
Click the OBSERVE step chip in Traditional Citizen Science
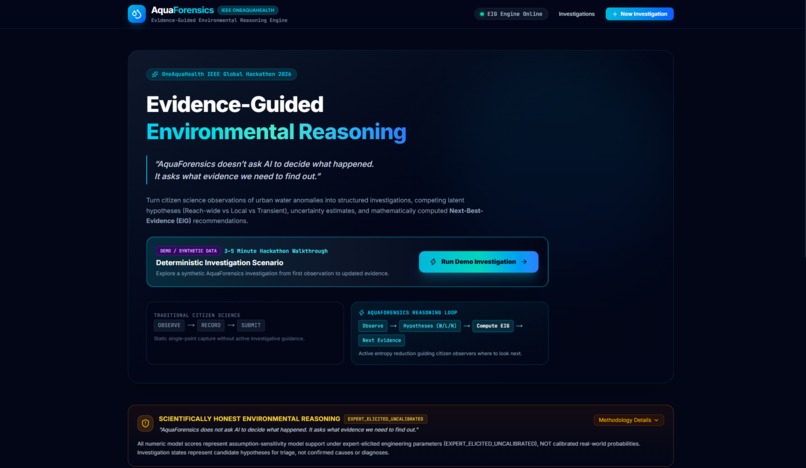(169, 326)
